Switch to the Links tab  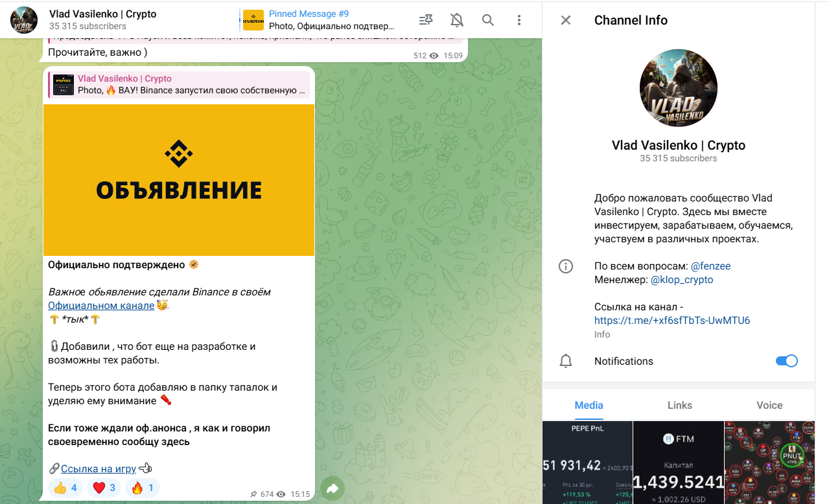[x=680, y=405]
